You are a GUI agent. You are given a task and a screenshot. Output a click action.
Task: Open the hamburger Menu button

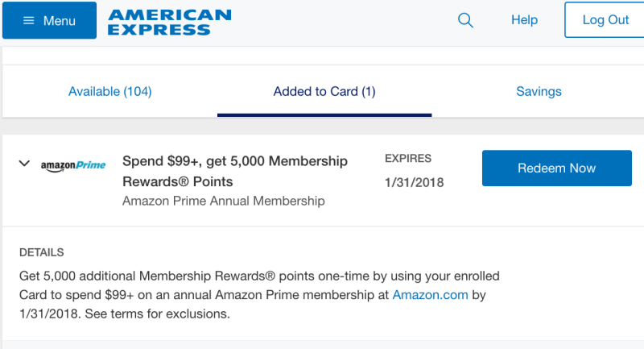click(49, 20)
